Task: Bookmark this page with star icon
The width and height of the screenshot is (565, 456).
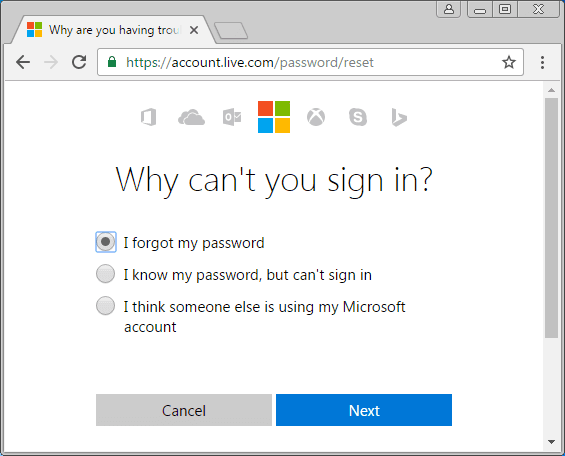Action: pos(509,62)
